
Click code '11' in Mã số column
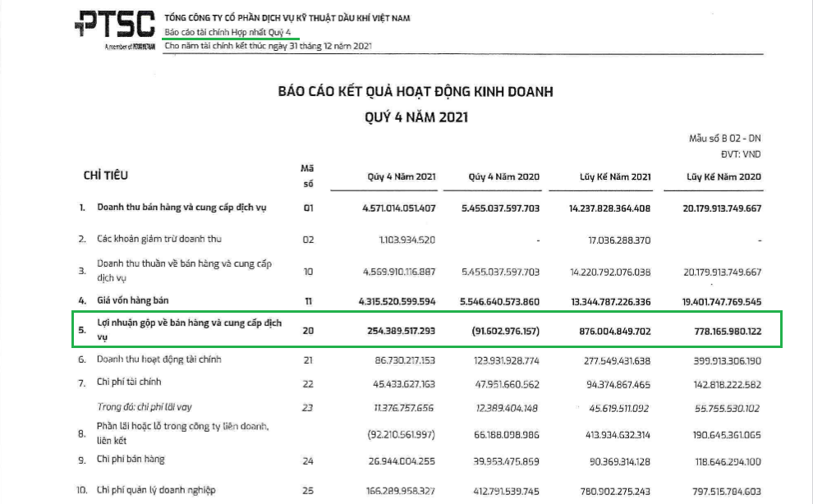(309, 301)
